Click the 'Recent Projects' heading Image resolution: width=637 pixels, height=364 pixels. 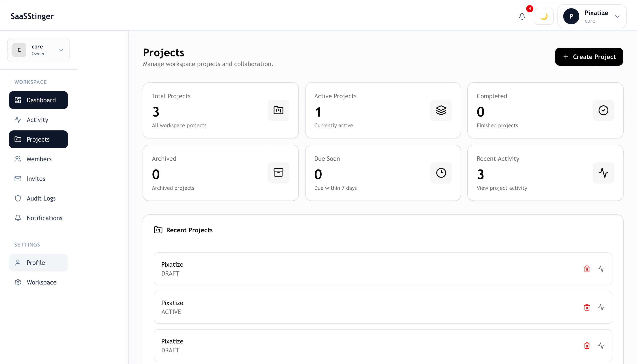(x=189, y=230)
